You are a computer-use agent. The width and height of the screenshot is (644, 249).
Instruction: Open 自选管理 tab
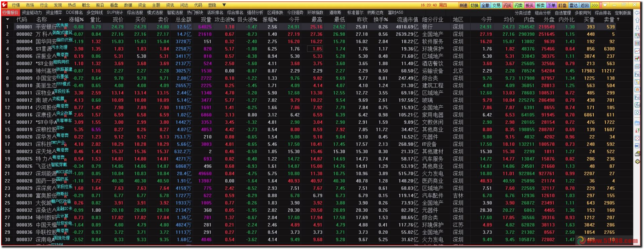coord(563,12)
